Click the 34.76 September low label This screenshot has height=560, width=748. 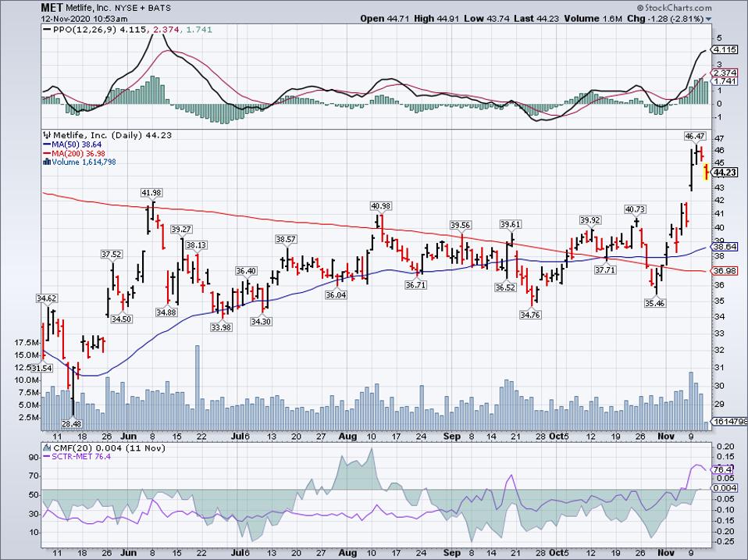point(530,315)
